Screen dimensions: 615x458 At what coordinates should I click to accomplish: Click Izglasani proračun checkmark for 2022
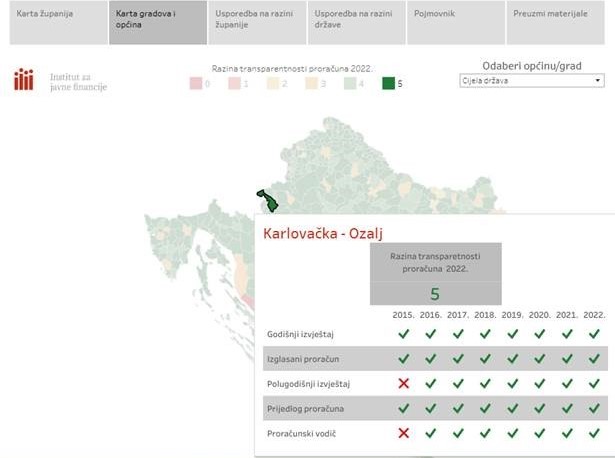pyautogui.click(x=594, y=358)
